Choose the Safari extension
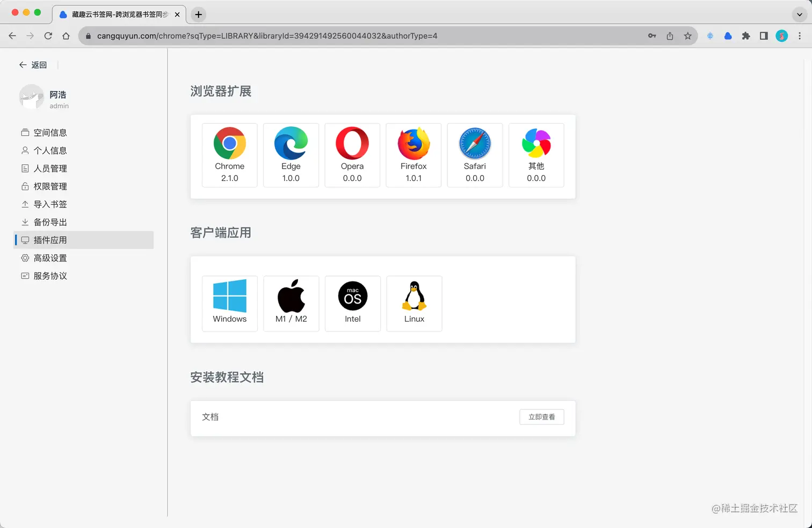 pos(474,155)
